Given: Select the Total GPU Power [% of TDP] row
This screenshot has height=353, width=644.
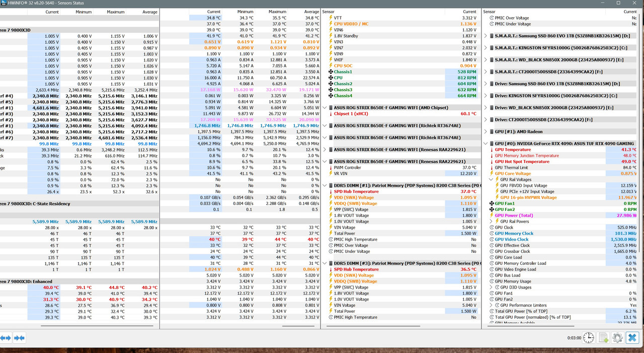Looking at the screenshot, I should click(x=563, y=311).
